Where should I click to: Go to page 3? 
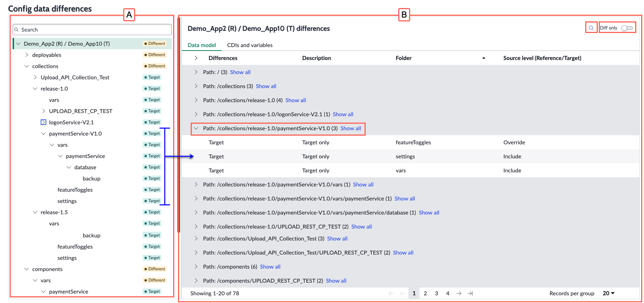pyautogui.click(x=436, y=294)
